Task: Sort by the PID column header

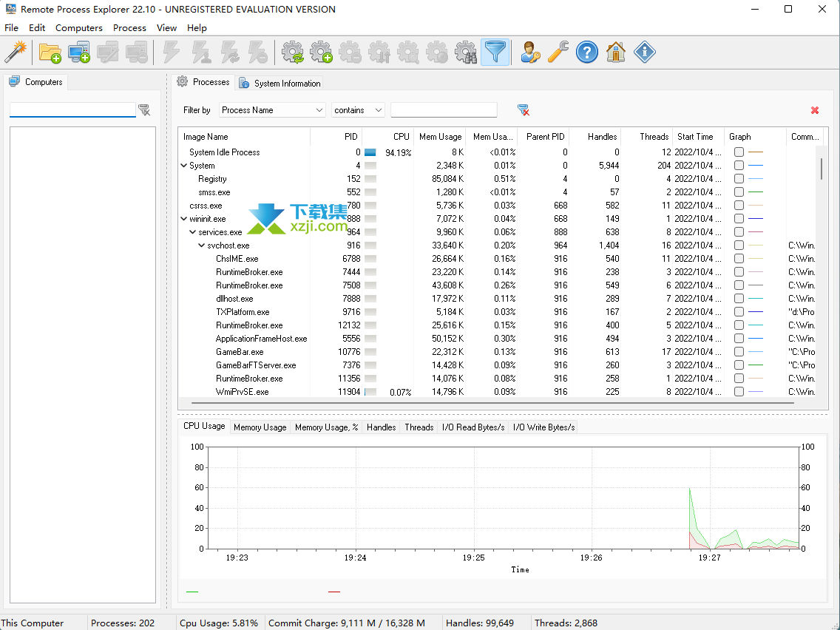Action: click(336, 137)
